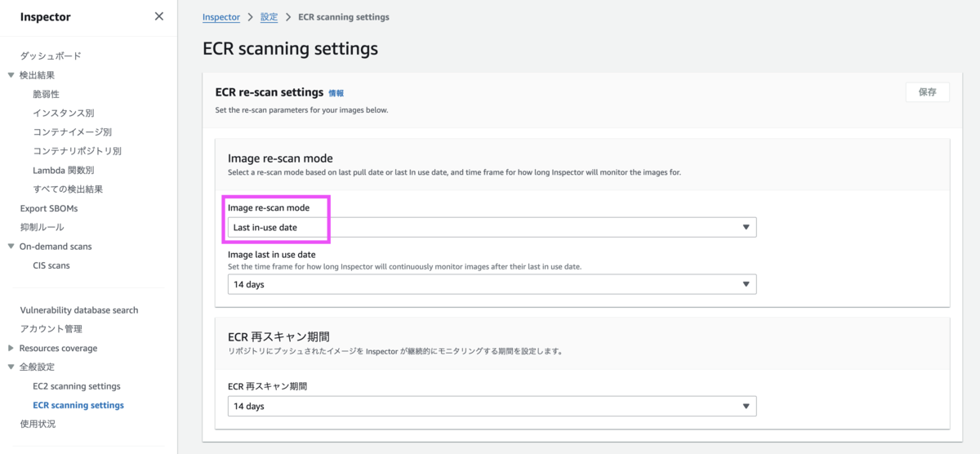Open CIS scans page
Viewport: 980px width, 454px height.
click(x=51, y=265)
